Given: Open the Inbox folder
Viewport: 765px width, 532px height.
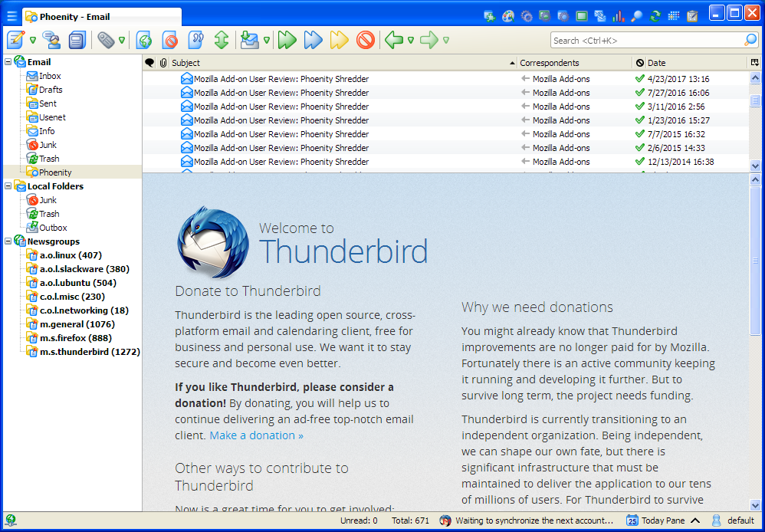Looking at the screenshot, I should [50, 76].
